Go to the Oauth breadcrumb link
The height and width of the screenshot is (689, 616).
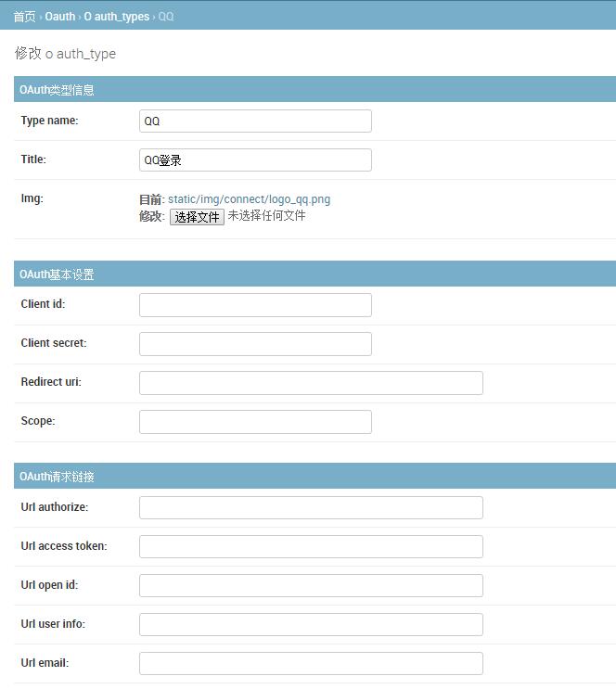59,17
